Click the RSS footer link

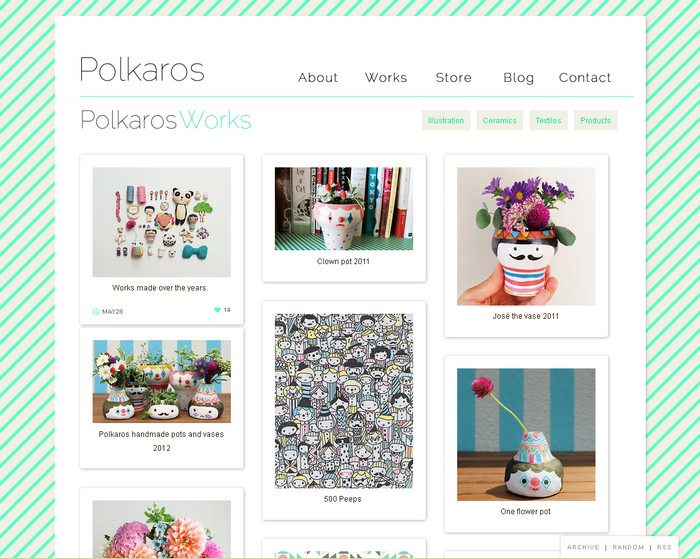664,547
